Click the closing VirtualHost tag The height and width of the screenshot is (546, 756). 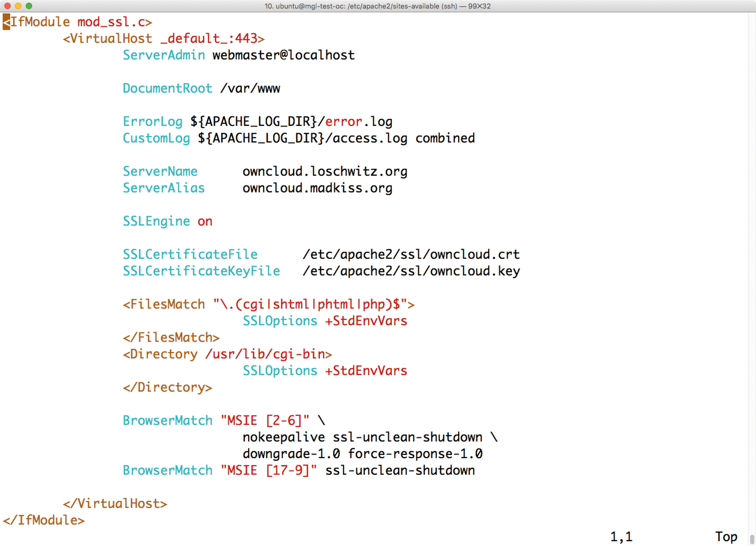pyautogui.click(x=115, y=504)
